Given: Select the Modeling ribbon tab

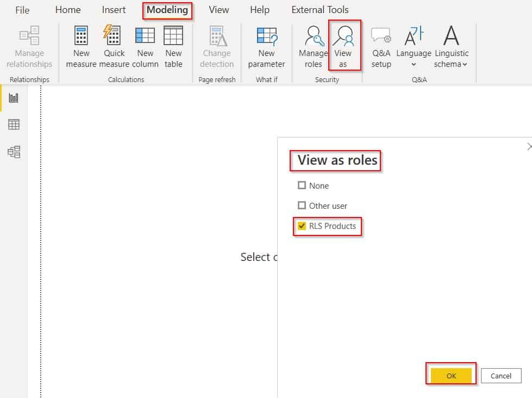Looking at the screenshot, I should (167, 10).
